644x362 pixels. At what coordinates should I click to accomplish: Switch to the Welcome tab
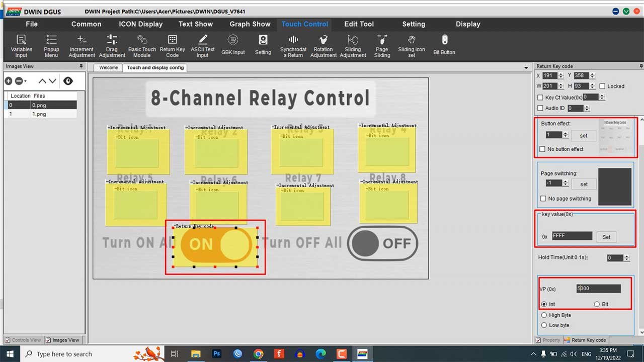tap(108, 67)
